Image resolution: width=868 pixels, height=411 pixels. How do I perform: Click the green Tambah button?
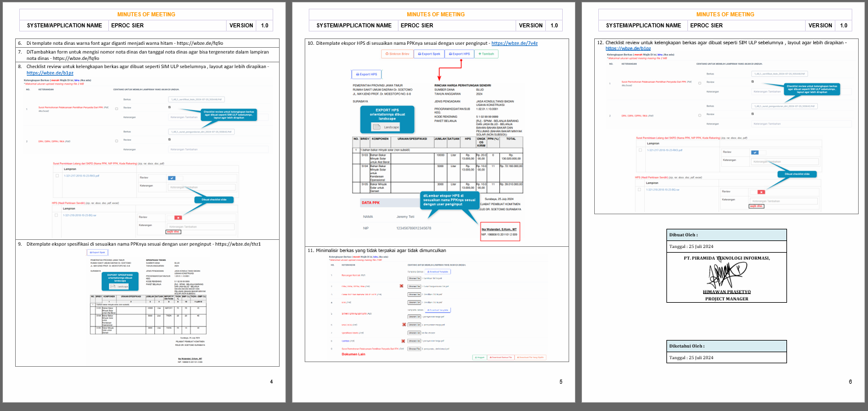[486, 54]
